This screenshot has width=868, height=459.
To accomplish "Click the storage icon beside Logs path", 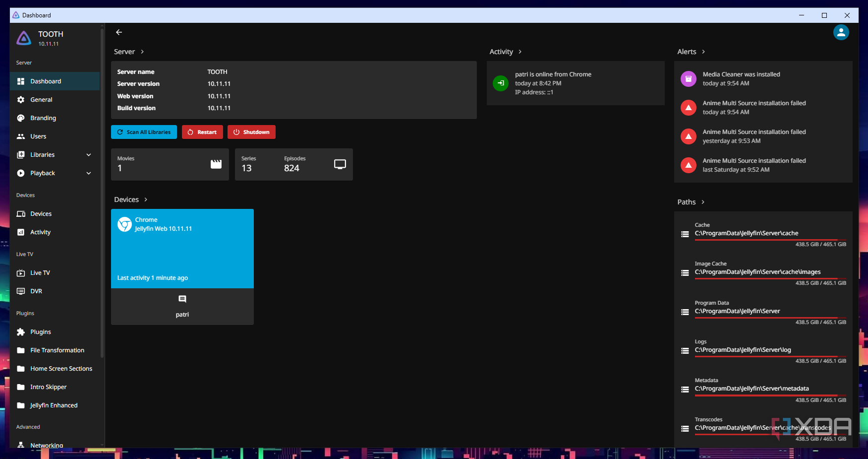I will click(x=685, y=351).
